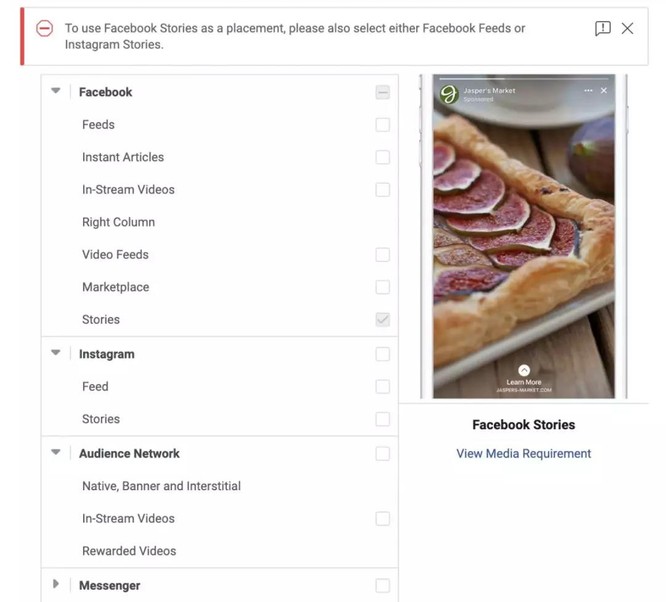
Task: Dismiss the error banner with X
Action: pos(627,29)
